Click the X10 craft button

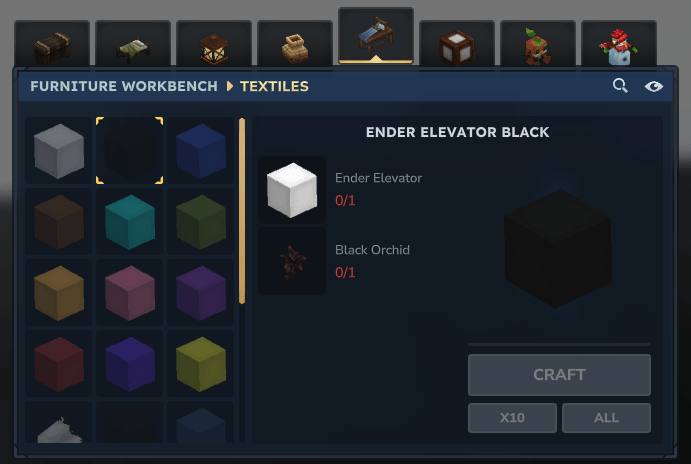(x=512, y=418)
